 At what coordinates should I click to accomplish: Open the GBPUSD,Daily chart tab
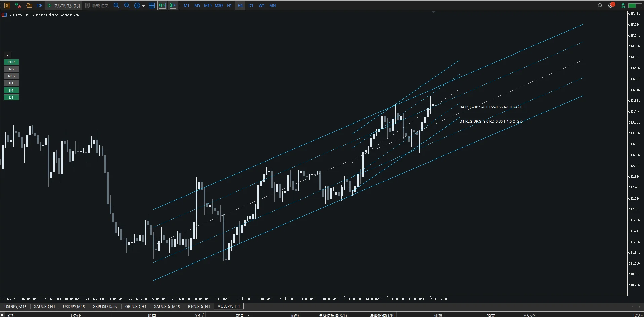105,306
